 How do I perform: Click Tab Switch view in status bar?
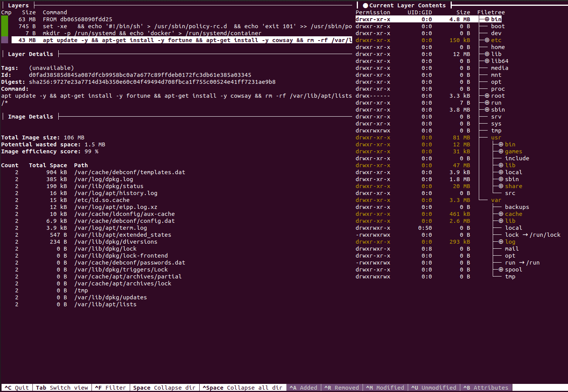(62, 388)
